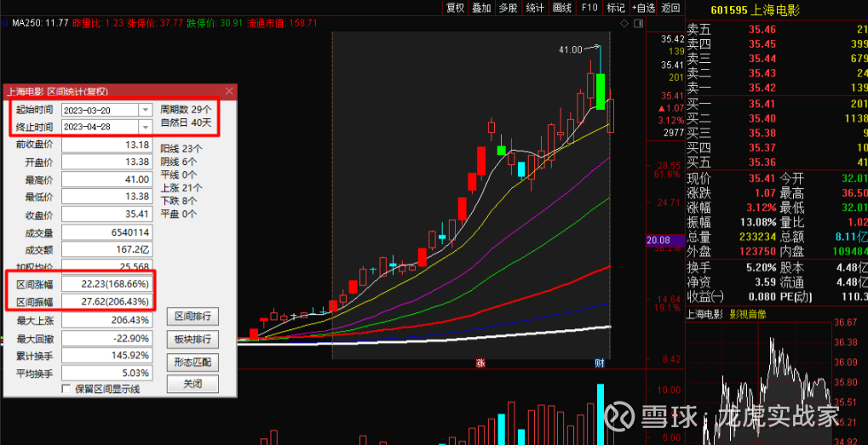This screenshot has height=445, width=868.
Task: Open the 影视音像 sector link
Action: 749,315
